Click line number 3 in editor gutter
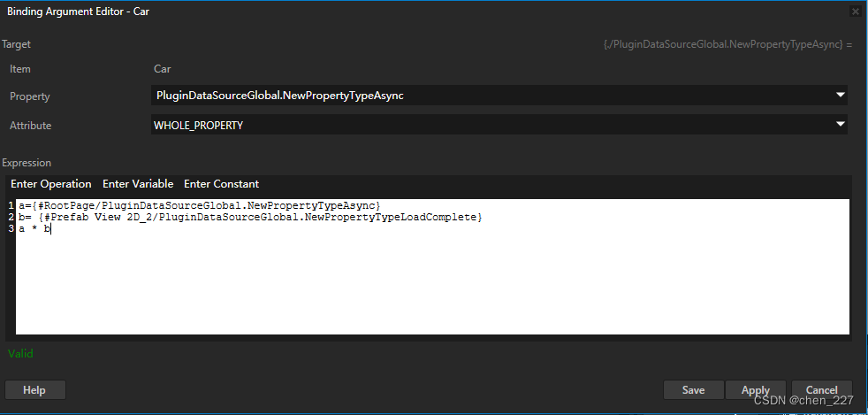This screenshot has width=868, height=415. pyautogui.click(x=11, y=229)
